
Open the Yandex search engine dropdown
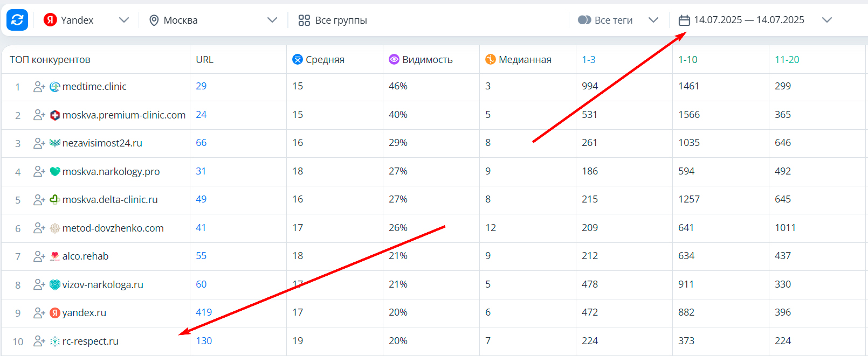tap(123, 20)
